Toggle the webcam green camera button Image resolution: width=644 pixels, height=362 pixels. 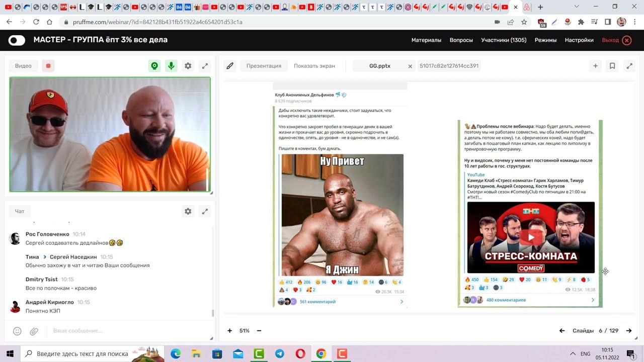[x=154, y=66]
